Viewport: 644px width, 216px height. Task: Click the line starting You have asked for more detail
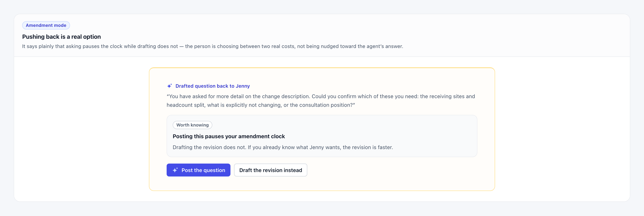click(x=321, y=96)
